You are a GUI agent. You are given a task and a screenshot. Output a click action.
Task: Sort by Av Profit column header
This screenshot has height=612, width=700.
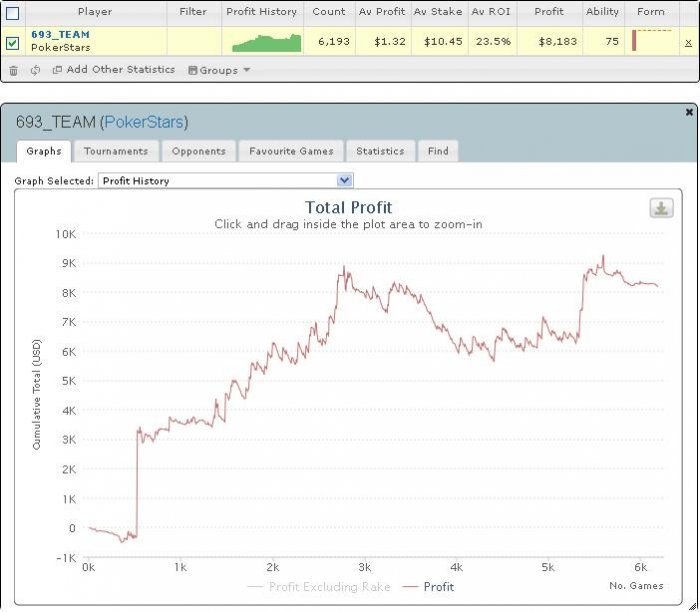click(x=382, y=12)
